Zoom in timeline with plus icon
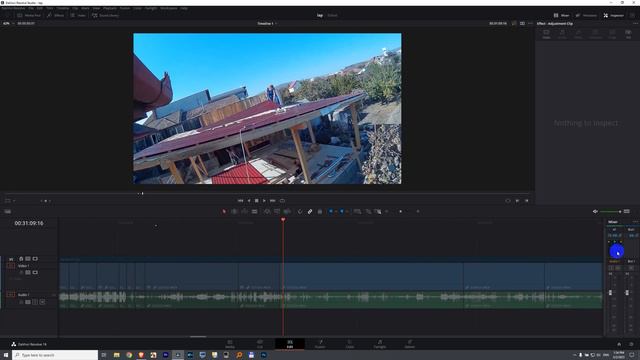 pyautogui.click(x=418, y=211)
